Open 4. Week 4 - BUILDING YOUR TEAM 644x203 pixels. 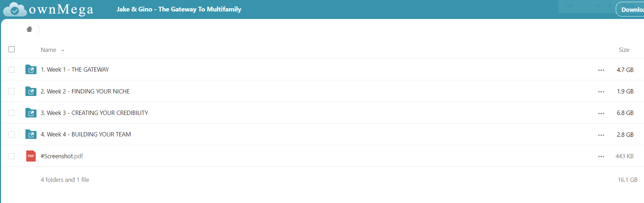[x=86, y=134]
